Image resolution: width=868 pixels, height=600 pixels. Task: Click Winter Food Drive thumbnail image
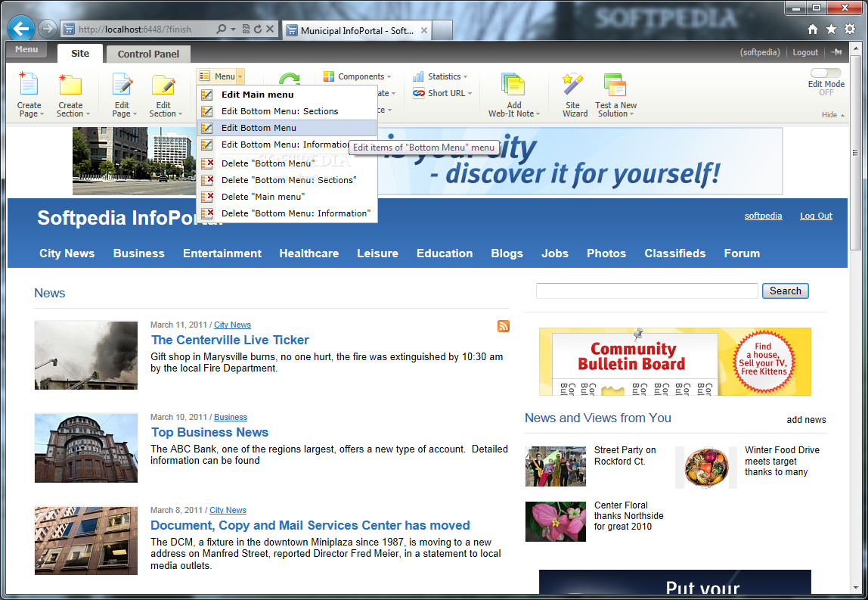tap(705, 467)
